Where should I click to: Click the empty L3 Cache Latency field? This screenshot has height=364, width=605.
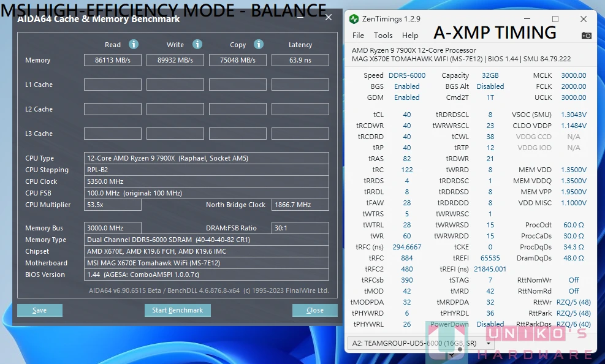click(300, 134)
